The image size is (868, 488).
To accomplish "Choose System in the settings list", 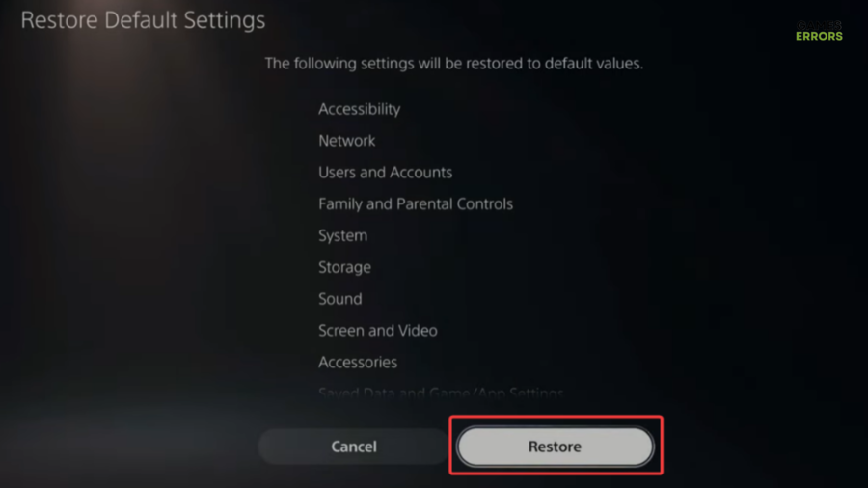I will 342,235.
